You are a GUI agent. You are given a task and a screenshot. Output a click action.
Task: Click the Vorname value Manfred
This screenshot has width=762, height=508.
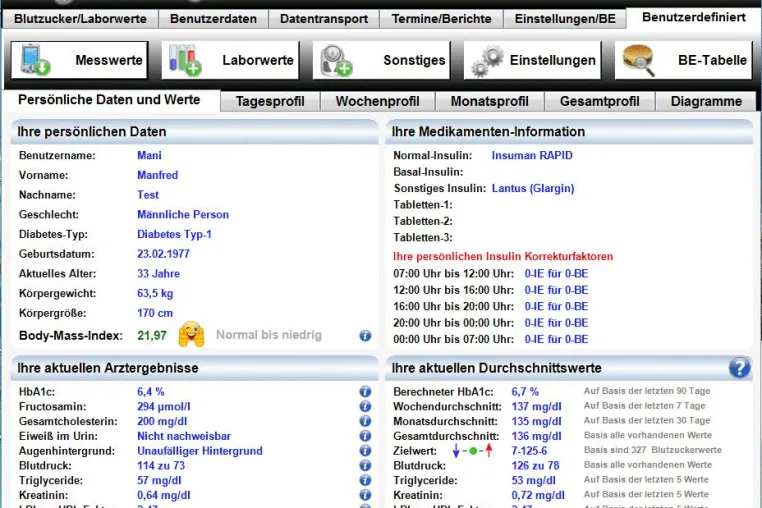click(x=157, y=175)
